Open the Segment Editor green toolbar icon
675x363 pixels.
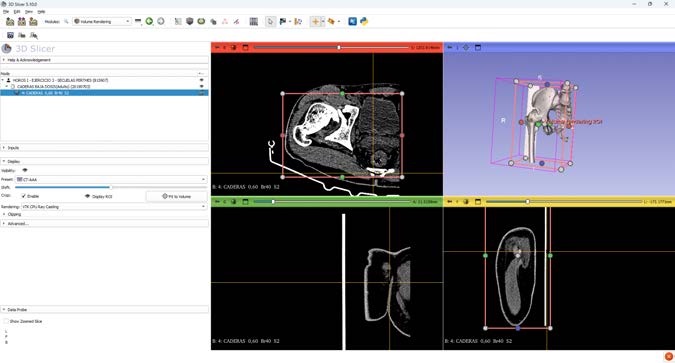(x=201, y=21)
